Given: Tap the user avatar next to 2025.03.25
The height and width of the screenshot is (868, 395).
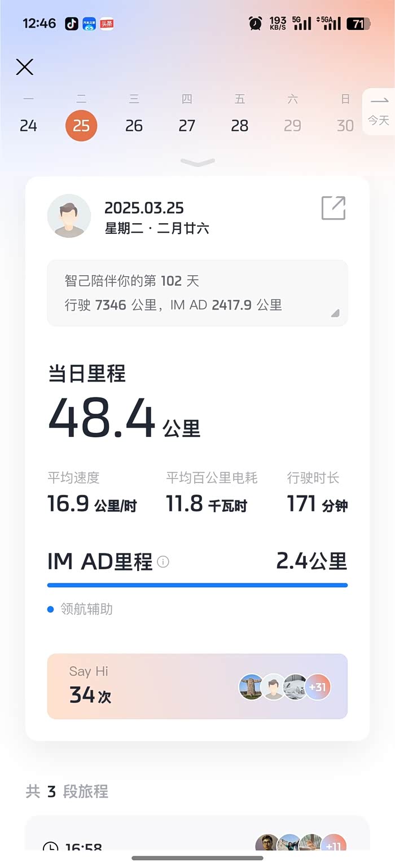Looking at the screenshot, I should (x=69, y=215).
